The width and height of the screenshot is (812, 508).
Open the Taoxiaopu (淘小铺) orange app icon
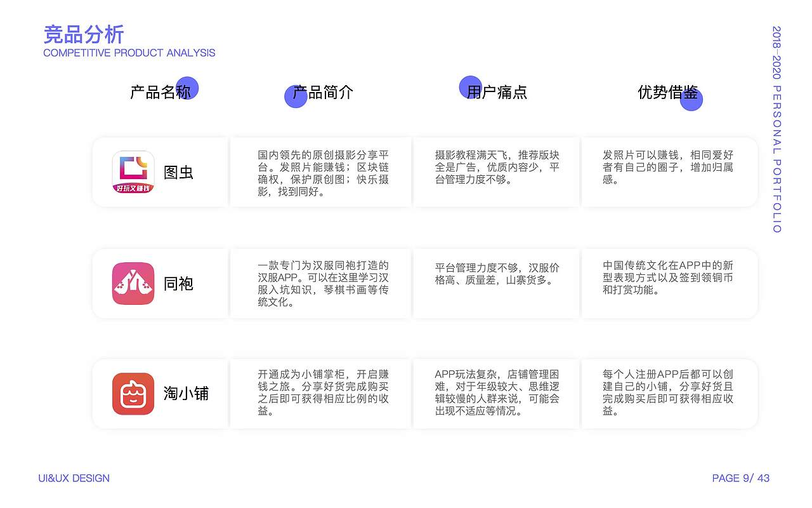click(x=132, y=394)
